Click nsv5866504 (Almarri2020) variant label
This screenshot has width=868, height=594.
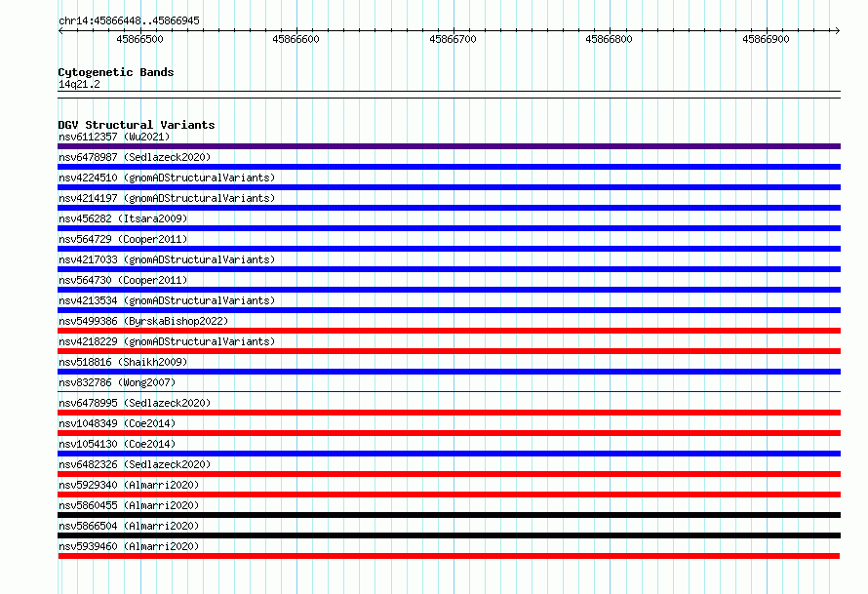click(129, 526)
